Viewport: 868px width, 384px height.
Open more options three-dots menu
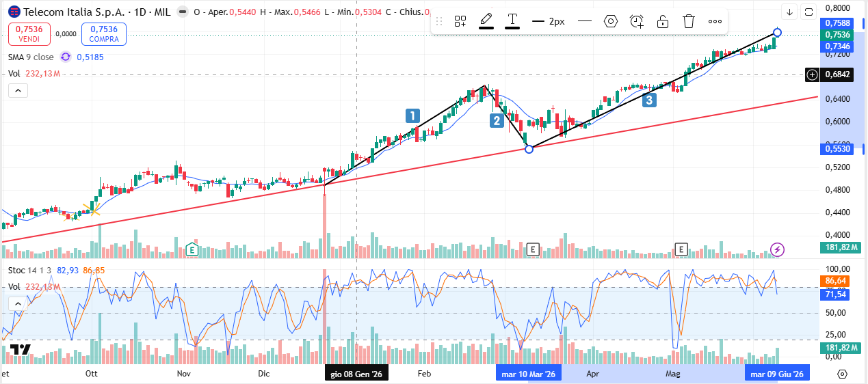(715, 21)
